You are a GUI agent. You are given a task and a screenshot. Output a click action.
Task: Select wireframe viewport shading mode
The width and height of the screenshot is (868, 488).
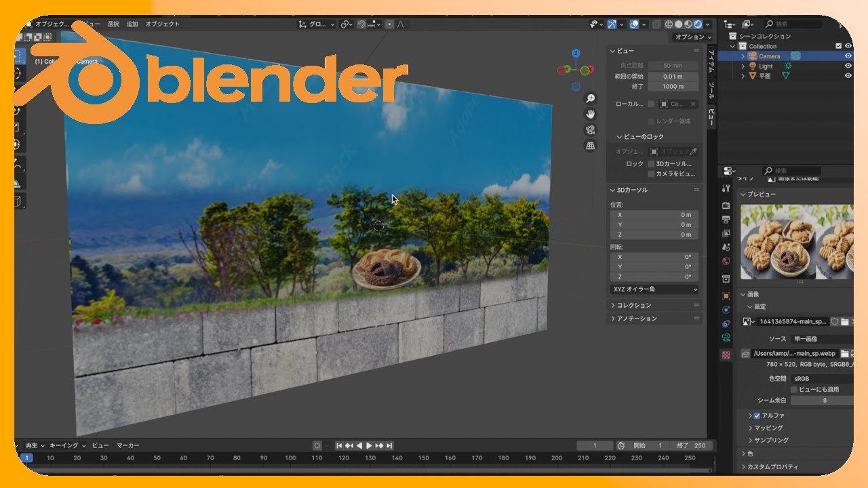669,24
